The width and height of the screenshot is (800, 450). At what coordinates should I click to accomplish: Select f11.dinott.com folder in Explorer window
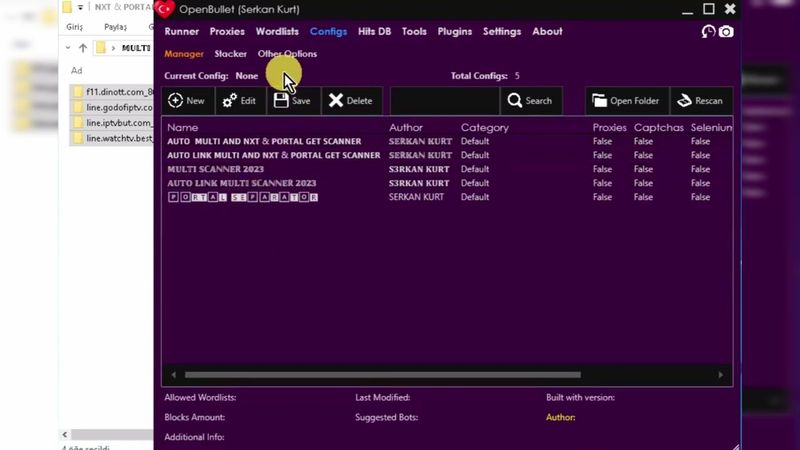pos(112,92)
